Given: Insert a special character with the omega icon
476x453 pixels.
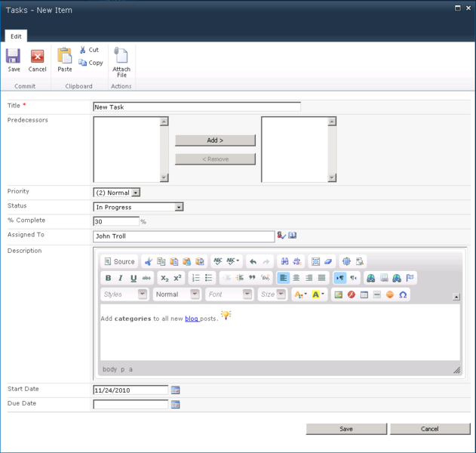Looking at the screenshot, I should tap(403, 294).
